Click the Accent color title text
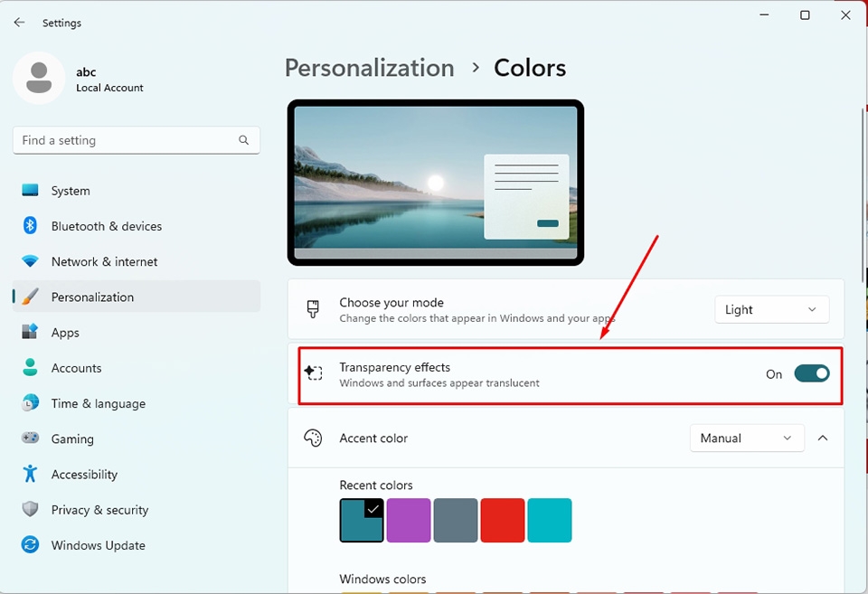Screen dimensions: 868x594 pos(373,438)
